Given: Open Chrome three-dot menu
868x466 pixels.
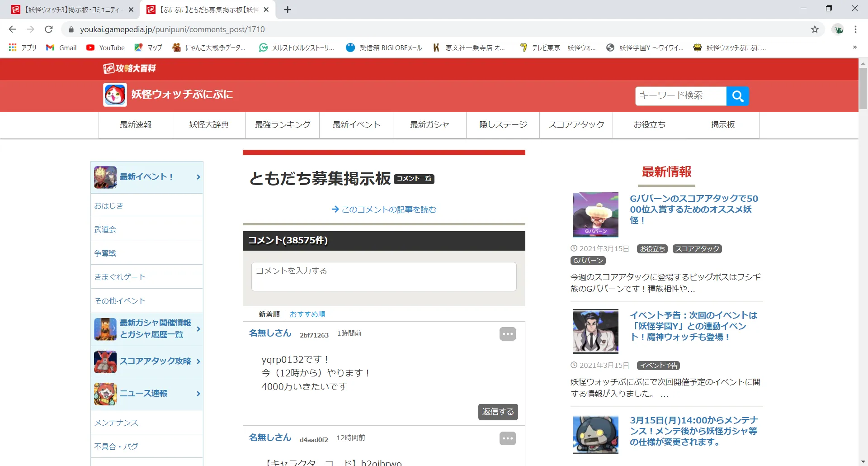Looking at the screenshot, I should pos(855,29).
